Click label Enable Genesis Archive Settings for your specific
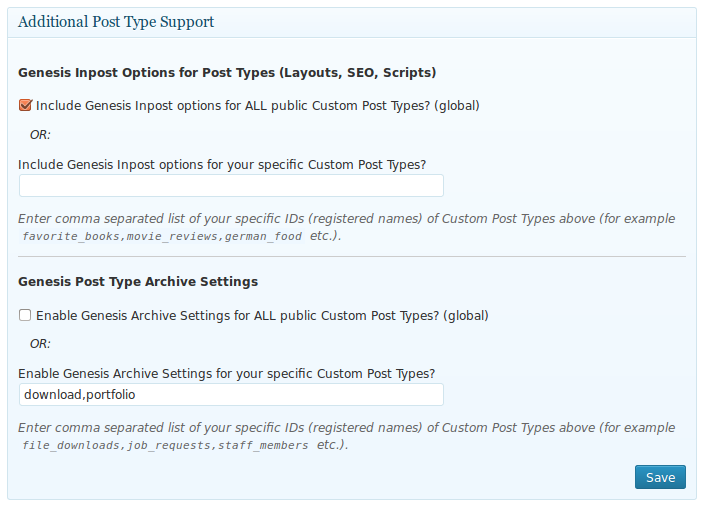The image size is (706, 507). 226,374
